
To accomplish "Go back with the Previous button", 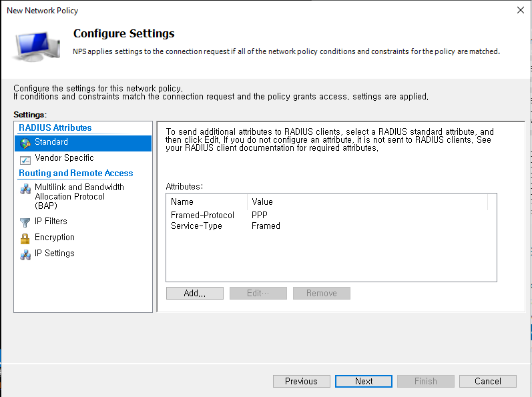I will tap(301, 381).
